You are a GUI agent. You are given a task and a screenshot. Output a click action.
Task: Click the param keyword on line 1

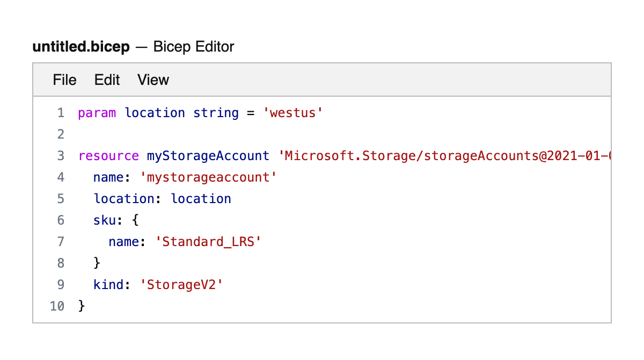pos(97,113)
